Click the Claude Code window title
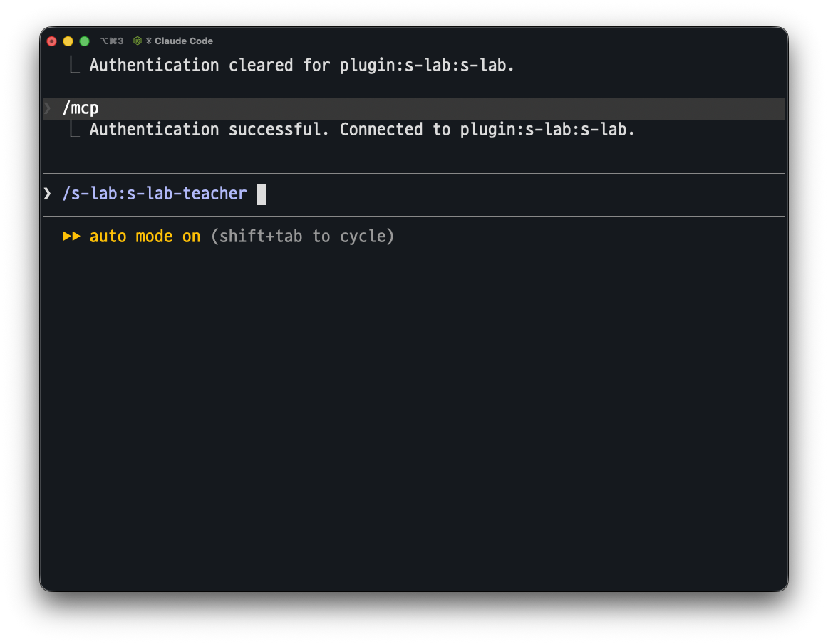 184,41
